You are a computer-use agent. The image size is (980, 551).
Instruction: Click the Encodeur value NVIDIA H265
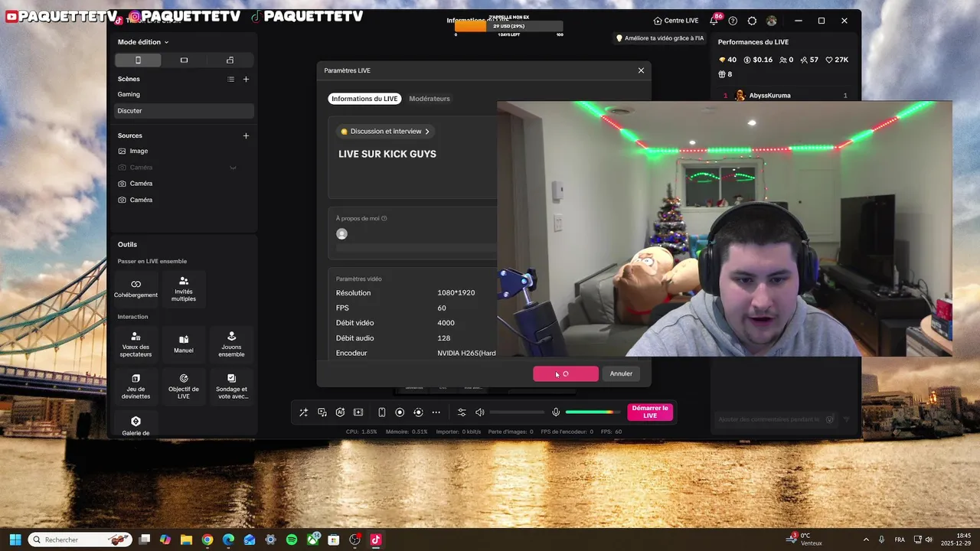click(x=466, y=354)
